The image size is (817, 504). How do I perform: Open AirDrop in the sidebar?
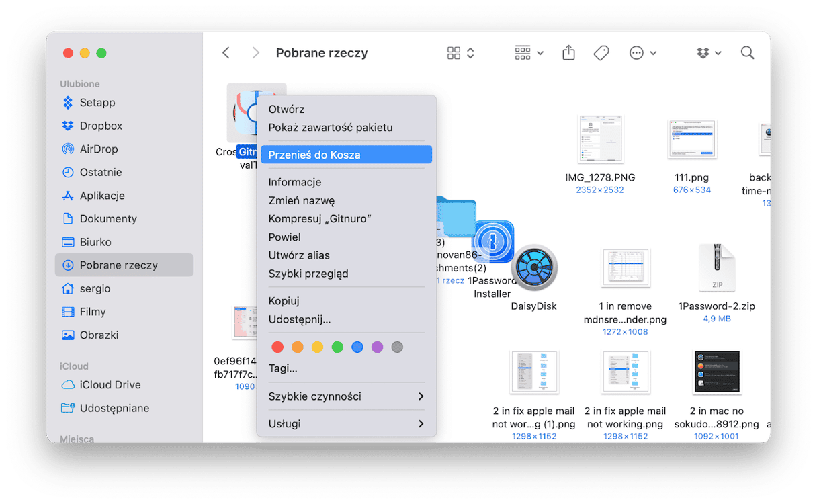coord(98,149)
